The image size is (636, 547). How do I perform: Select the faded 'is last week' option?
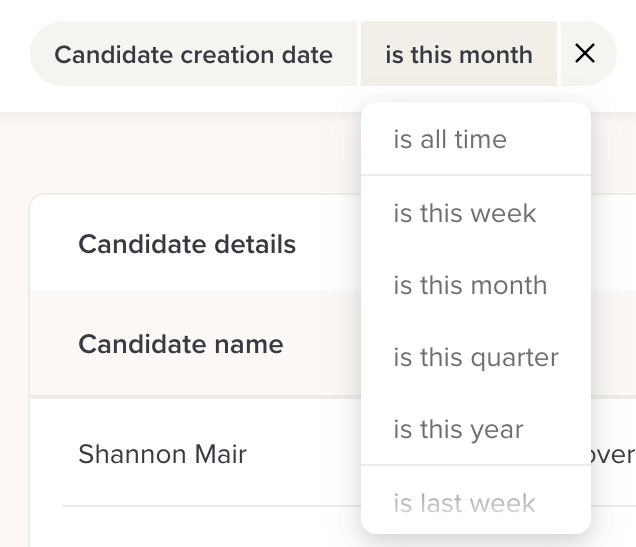464,503
